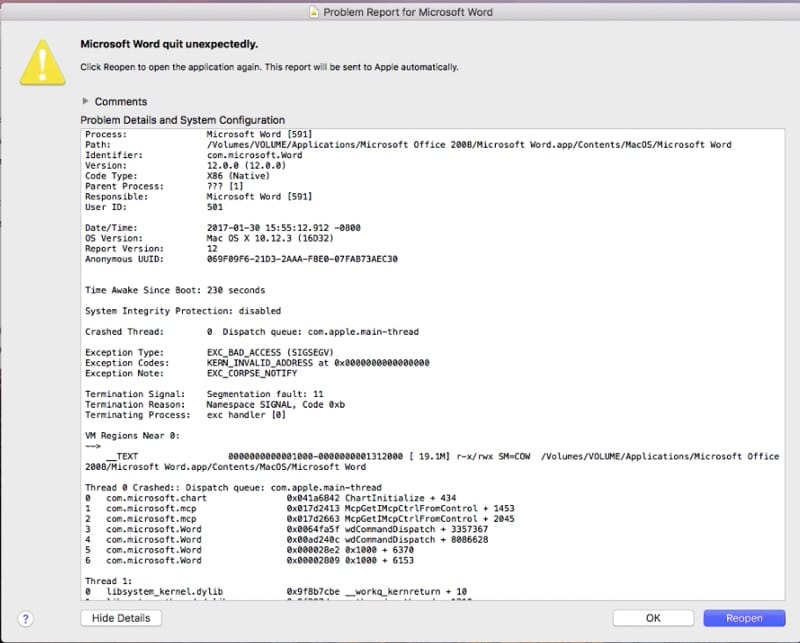
Task: Expand the Comments disclosure triangle
Action: point(85,102)
